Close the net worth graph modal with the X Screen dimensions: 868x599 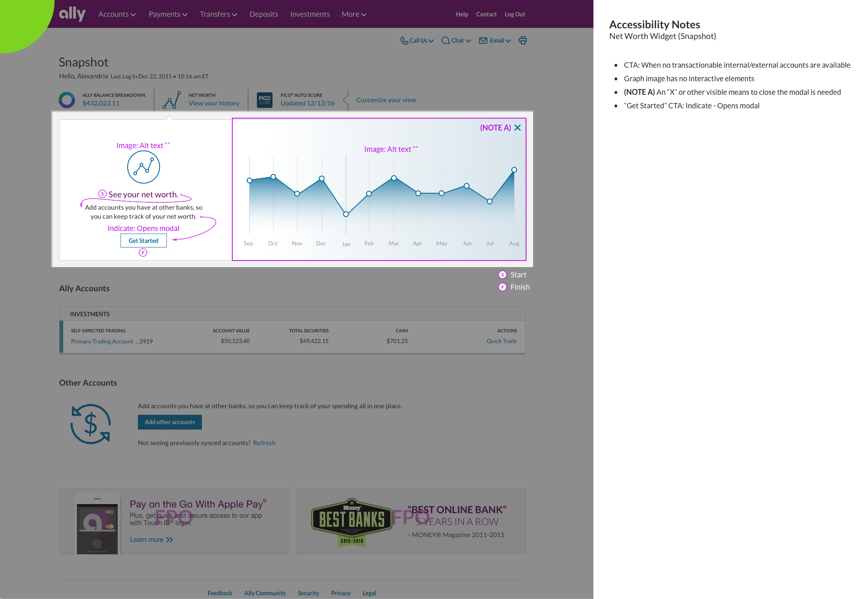click(x=518, y=128)
